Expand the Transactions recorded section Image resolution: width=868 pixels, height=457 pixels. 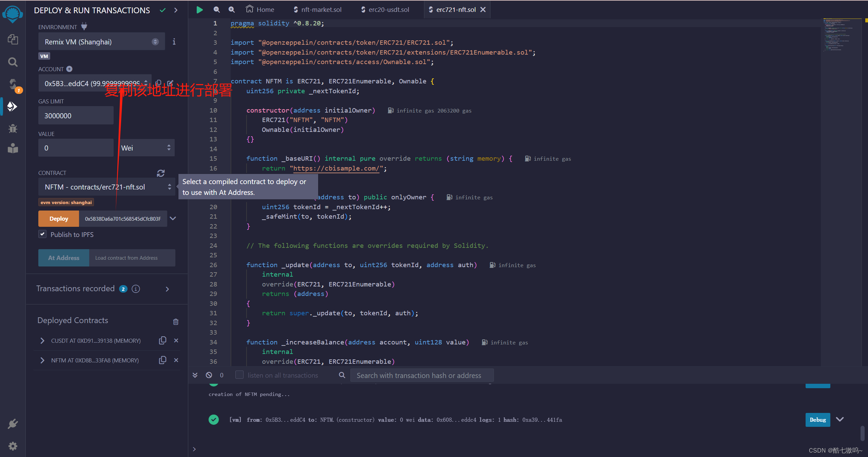(170, 289)
